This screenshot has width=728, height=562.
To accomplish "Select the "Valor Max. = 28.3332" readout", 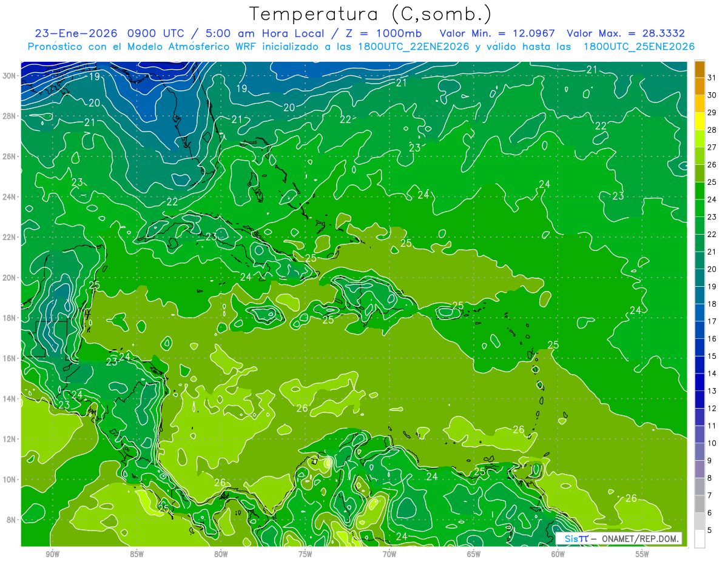I will (625, 33).
